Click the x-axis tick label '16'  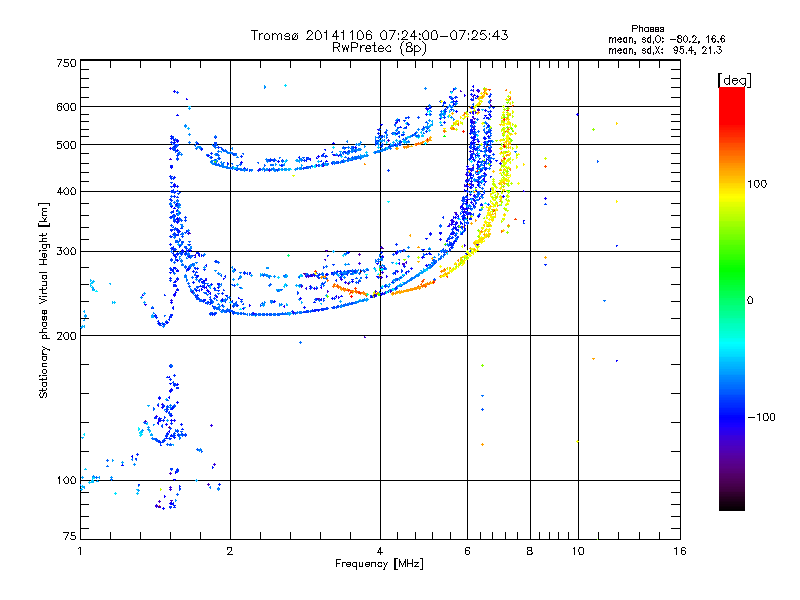coord(680,551)
